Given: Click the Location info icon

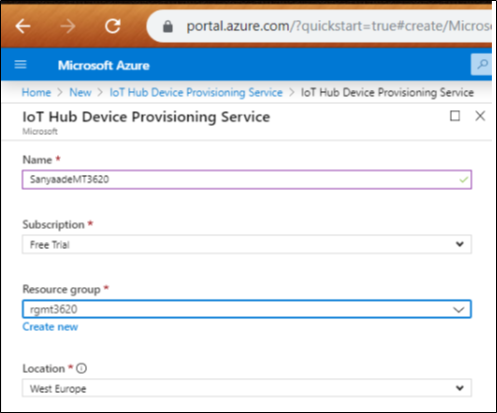Looking at the screenshot, I should (81, 368).
